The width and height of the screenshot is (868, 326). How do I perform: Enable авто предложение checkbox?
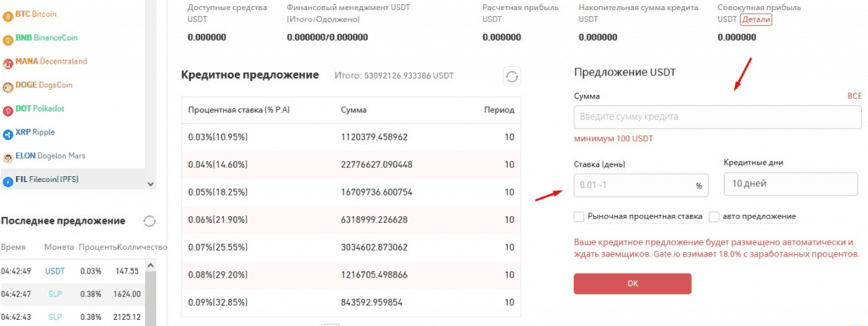714,217
